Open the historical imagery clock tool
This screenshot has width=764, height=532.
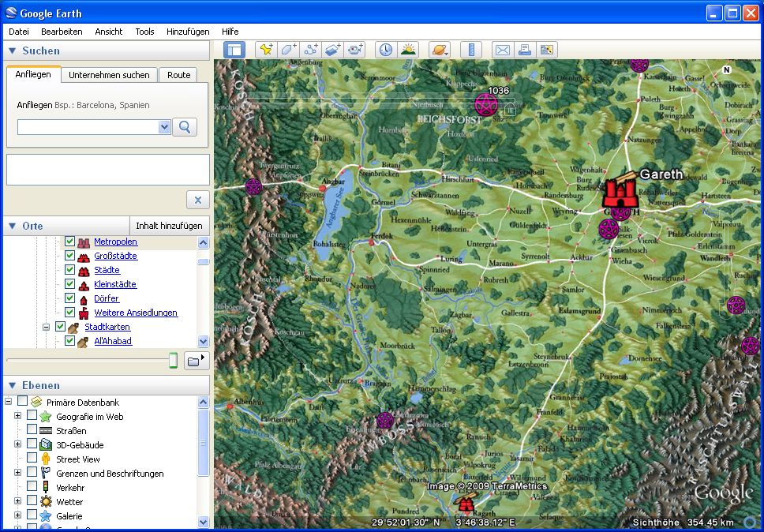[385, 50]
